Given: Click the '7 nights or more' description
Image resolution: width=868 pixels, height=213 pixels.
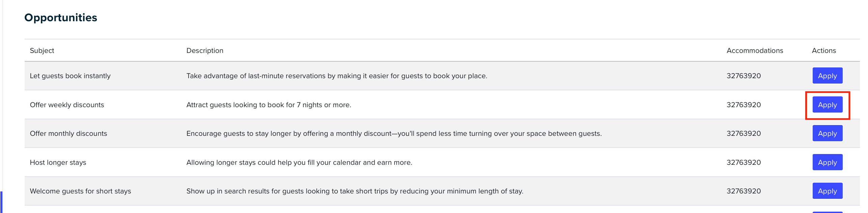Looking at the screenshot, I should pyautogui.click(x=269, y=105).
